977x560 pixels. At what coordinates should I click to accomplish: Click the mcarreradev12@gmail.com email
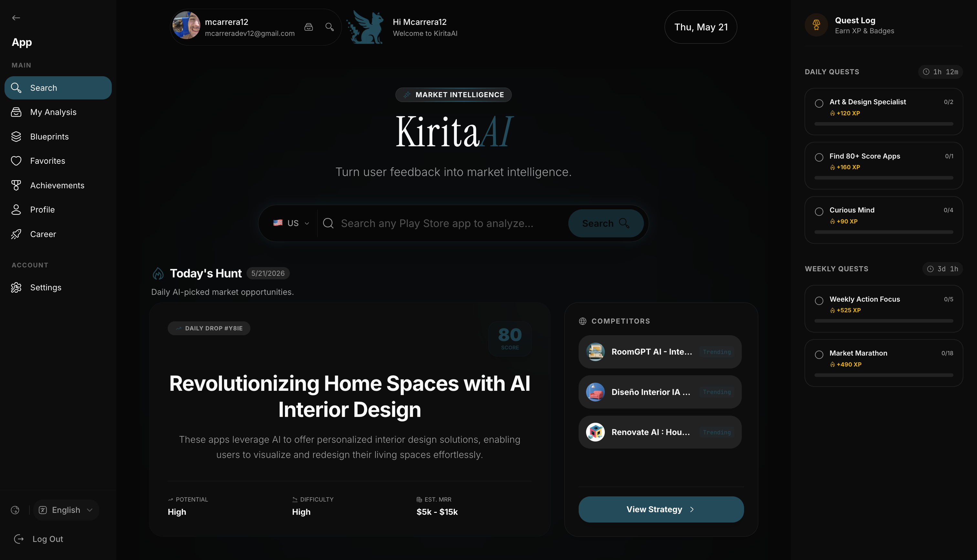tap(250, 34)
